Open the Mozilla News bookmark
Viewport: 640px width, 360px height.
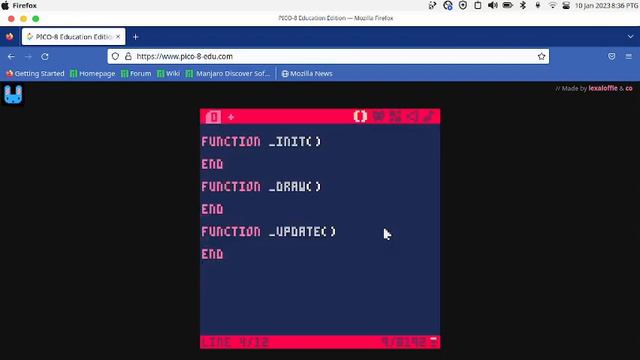[x=307, y=73]
